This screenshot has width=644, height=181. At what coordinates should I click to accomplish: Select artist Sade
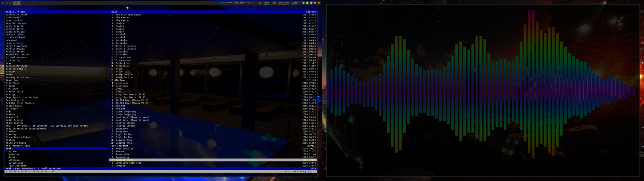(x=8, y=112)
